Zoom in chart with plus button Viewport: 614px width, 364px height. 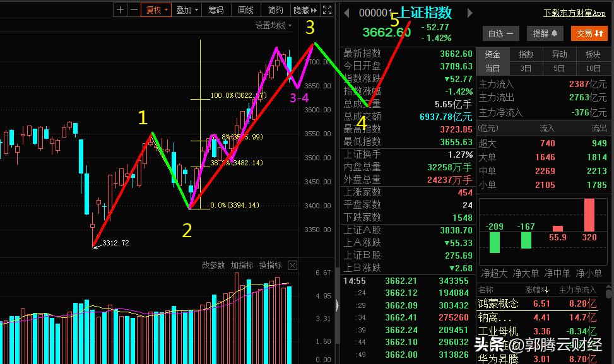[x=121, y=10]
